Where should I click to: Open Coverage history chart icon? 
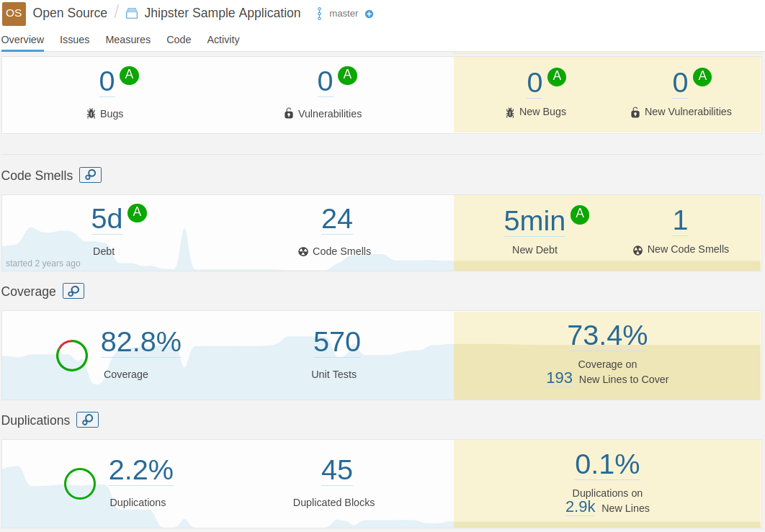tap(73, 291)
